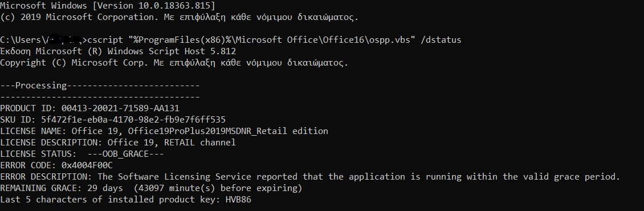Viewport: 644px width, 211px height.
Task: Click the dashed separator below Processing
Action: (x=100, y=97)
